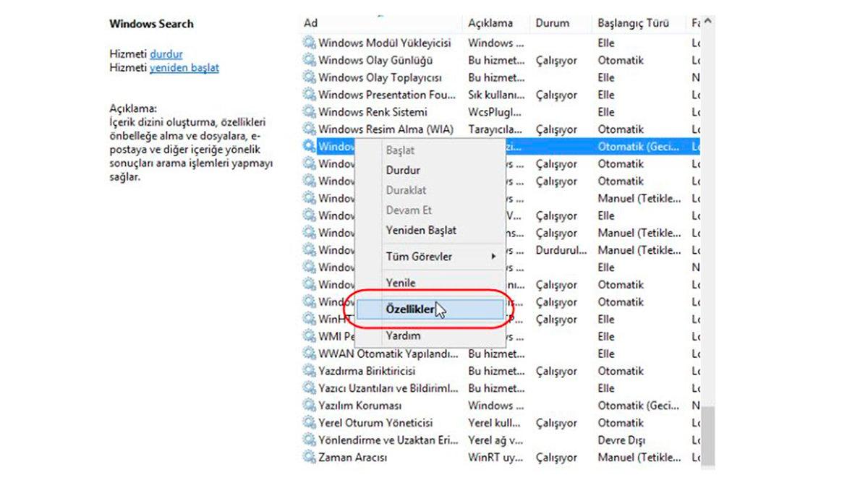Select the Yazılım Koruması service icon
Screen dimensions: 868x488
click(310, 406)
